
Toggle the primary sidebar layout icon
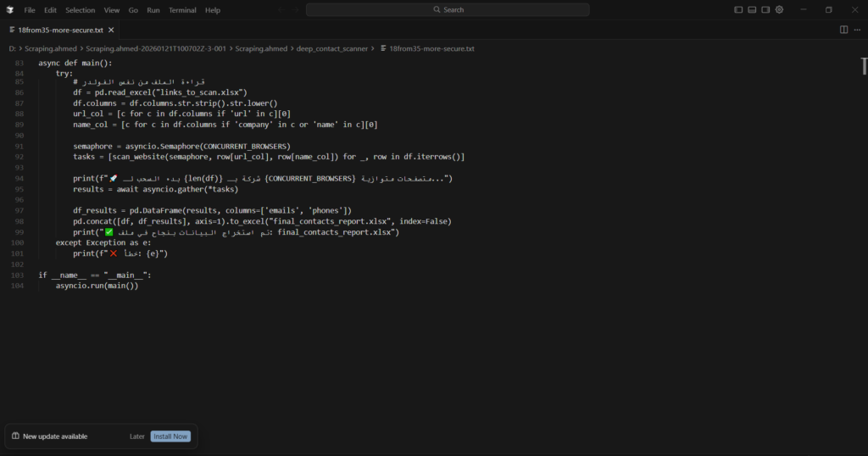point(738,10)
